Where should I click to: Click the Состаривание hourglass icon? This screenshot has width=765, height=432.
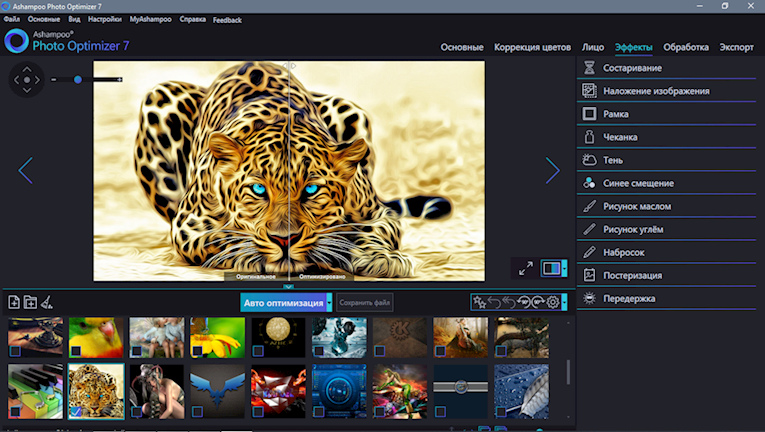[x=589, y=68]
